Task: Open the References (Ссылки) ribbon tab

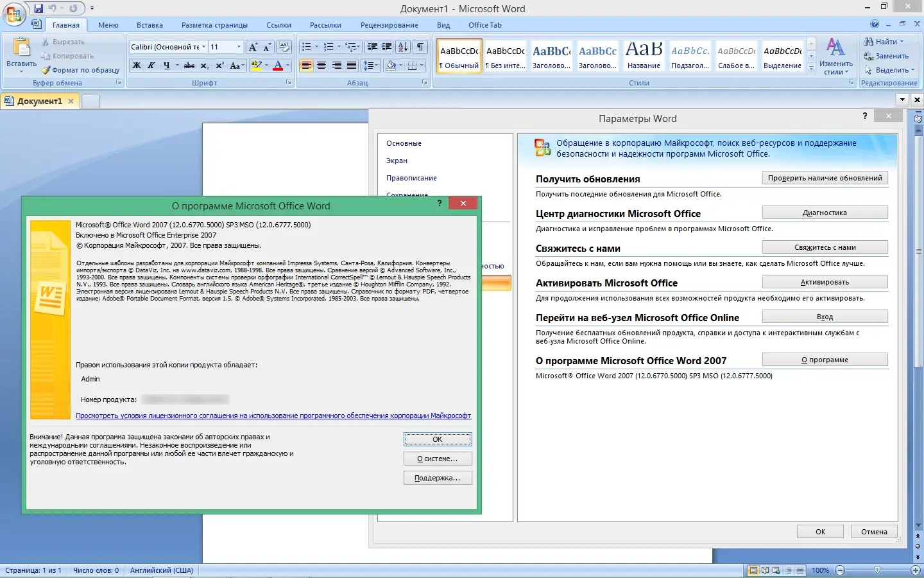Action: coord(278,25)
